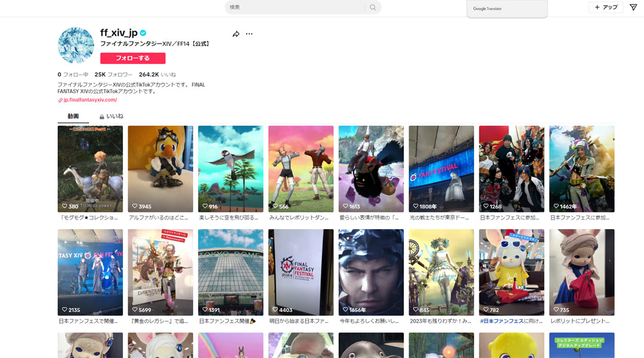Image resolution: width=644 pixels, height=358 pixels.
Task: Switch to the 動画 videos tab
Action: coord(73,116)
